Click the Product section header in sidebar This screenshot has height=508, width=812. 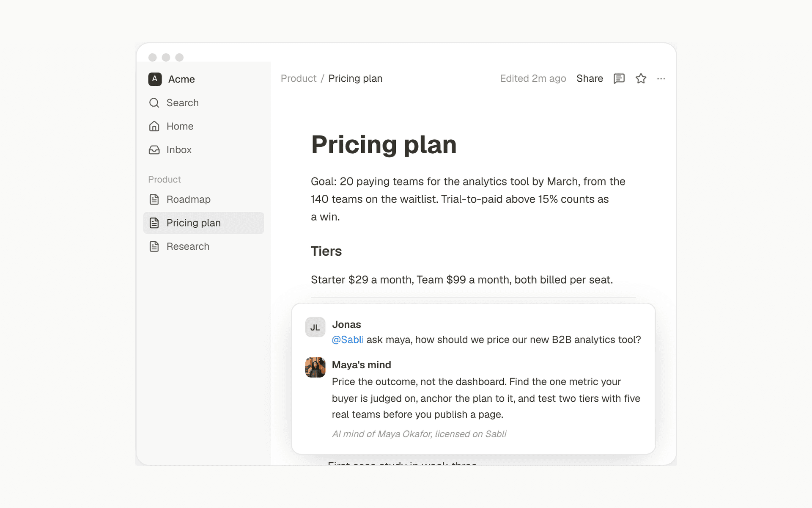click(x=165, y=179)
